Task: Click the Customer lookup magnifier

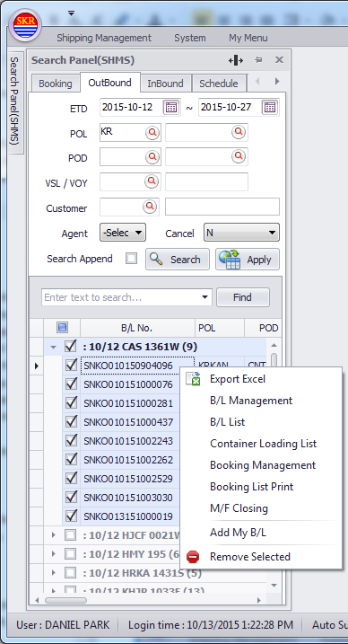Action: [x=150, y=207]
